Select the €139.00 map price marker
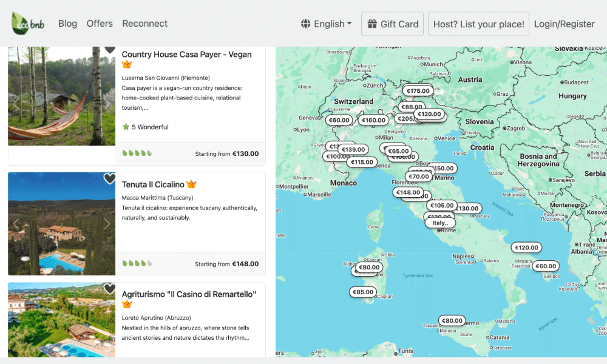 [x=353, y=149]
